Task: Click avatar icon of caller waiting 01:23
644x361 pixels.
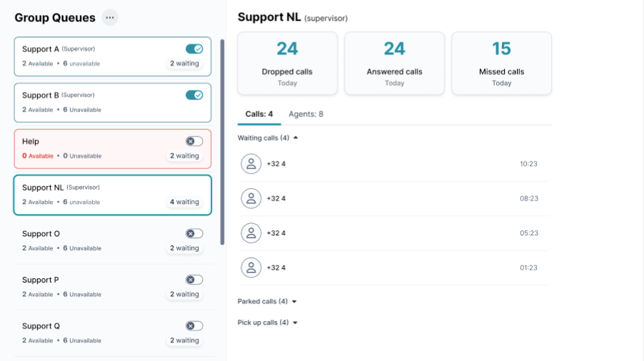Action: click(251, 268)
